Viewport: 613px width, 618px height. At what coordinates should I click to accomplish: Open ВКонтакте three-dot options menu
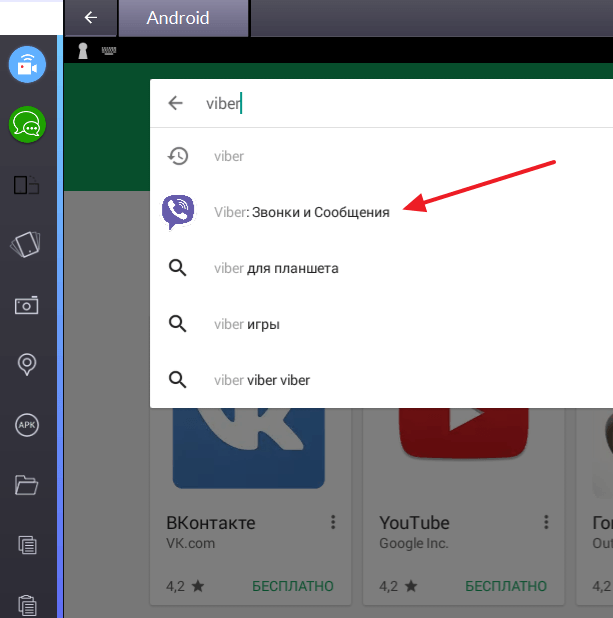tap(333, 522)
